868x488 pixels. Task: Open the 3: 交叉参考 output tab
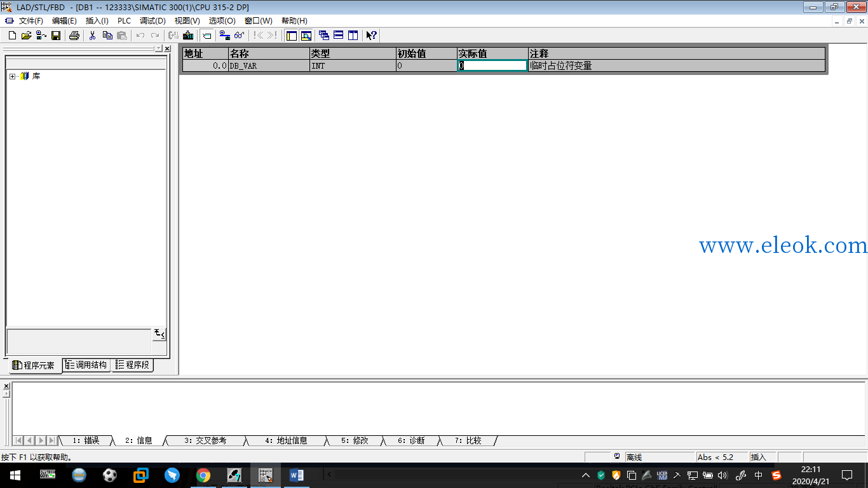pos(205,440)
